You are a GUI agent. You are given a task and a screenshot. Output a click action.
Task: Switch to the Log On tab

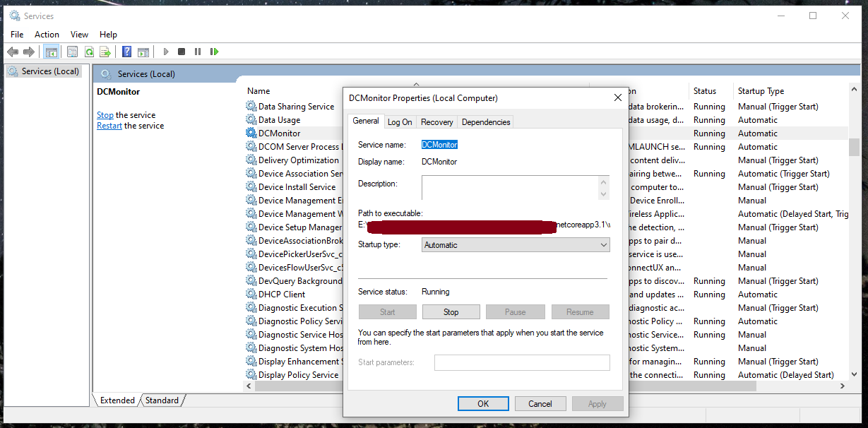pyautogui.click(x=400, y=122)
